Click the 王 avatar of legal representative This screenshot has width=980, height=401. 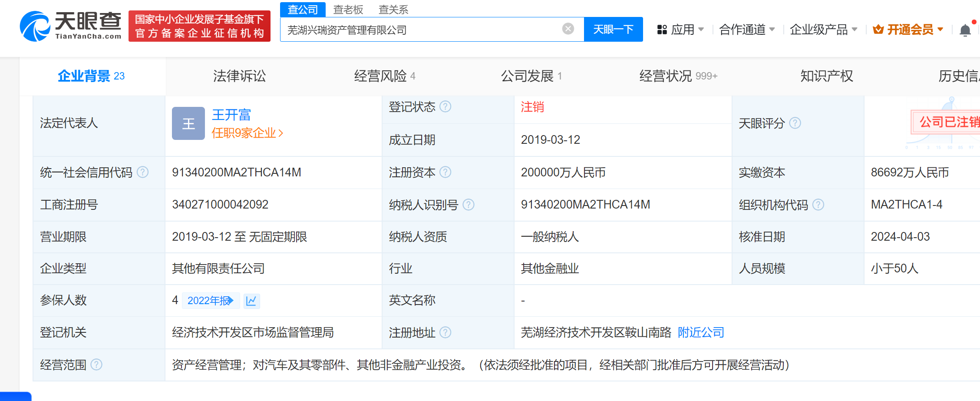coord(188,124)
